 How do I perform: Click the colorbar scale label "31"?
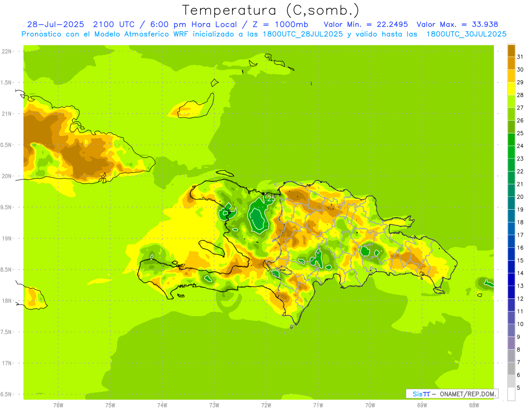(x=520, y=57)
